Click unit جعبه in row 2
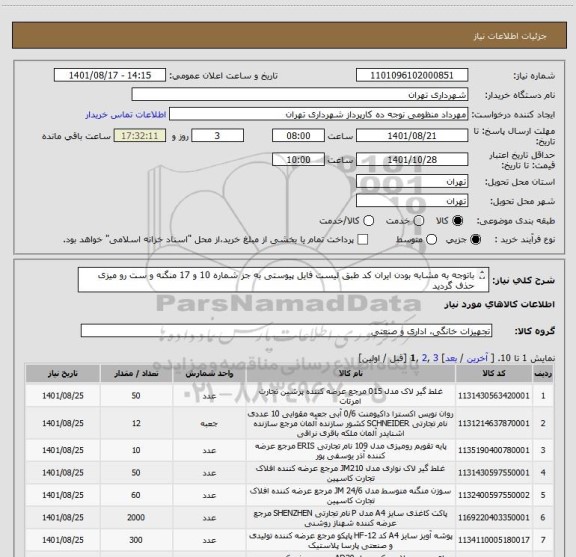This screenshot has width=576, height=557. pyautogui.click(x=209, y=424)
